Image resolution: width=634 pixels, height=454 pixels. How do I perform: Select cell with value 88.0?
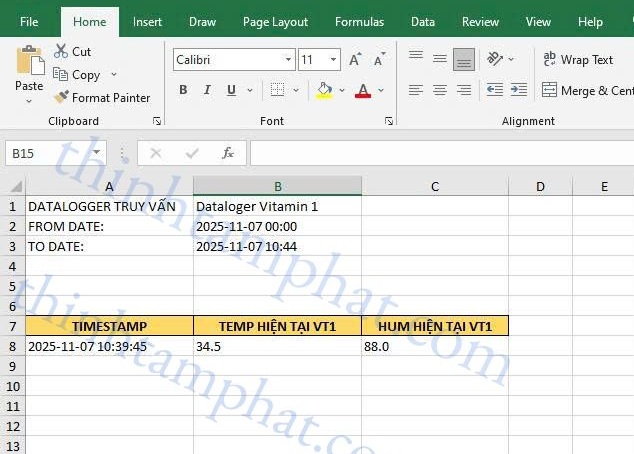pos(435,346)
